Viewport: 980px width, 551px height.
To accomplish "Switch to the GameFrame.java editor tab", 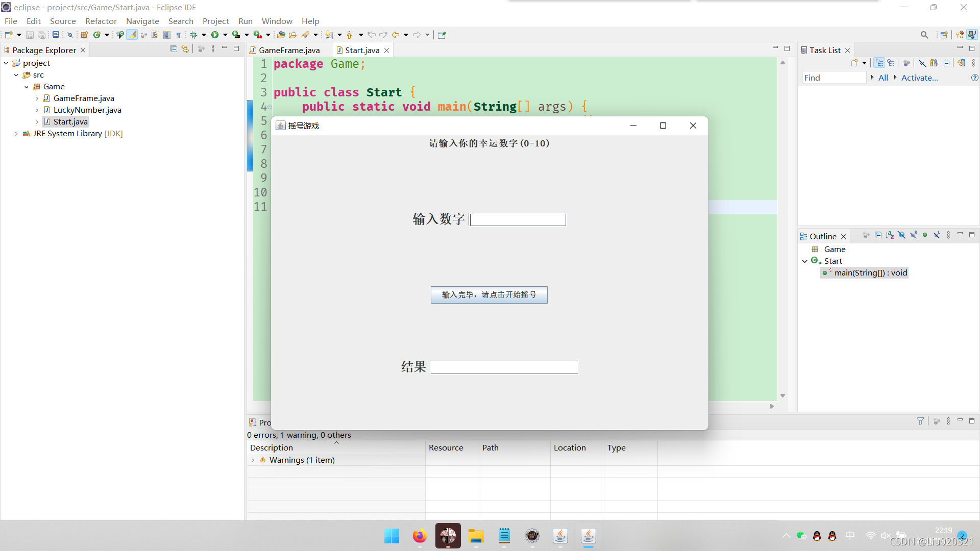I will pyautogui.click(x=289, y=50).
